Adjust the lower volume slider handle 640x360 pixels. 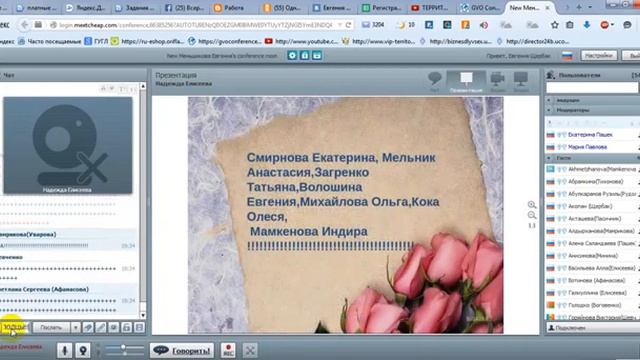(125, 353)
